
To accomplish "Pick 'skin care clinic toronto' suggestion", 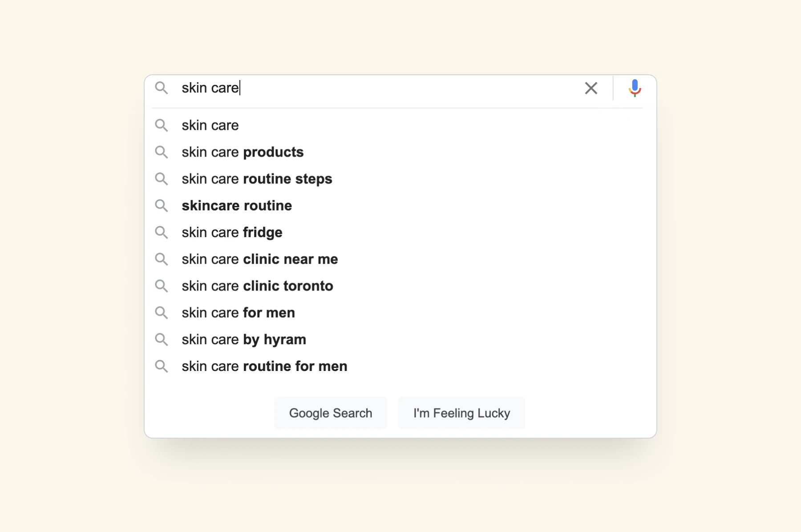I will (x=257, y=286).
